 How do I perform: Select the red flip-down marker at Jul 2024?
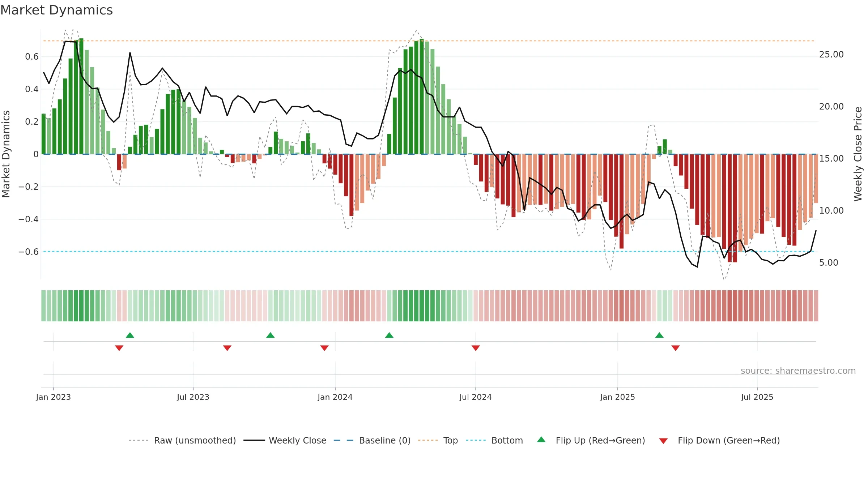coord(476,348)
